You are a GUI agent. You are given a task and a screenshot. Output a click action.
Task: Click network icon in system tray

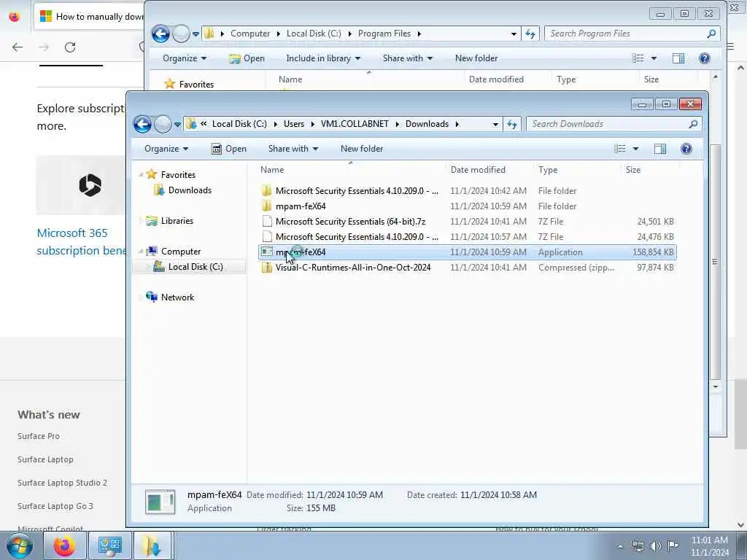[638, 546]
